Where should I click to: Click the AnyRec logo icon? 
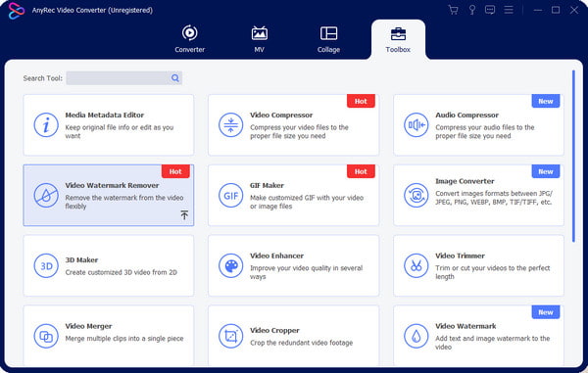[x=16, y=11]
